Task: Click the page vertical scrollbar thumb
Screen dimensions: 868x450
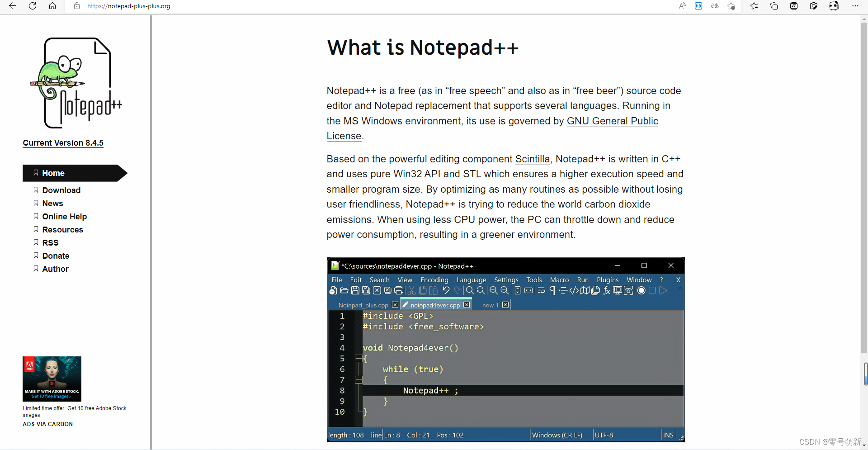Action: click(x=864, y=188)
